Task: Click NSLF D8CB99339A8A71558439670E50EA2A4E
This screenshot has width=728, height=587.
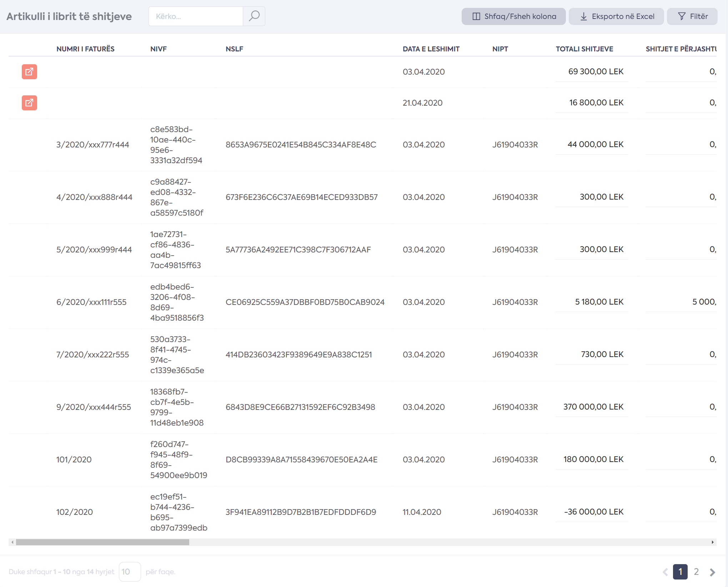Action: tap(301, 460)
